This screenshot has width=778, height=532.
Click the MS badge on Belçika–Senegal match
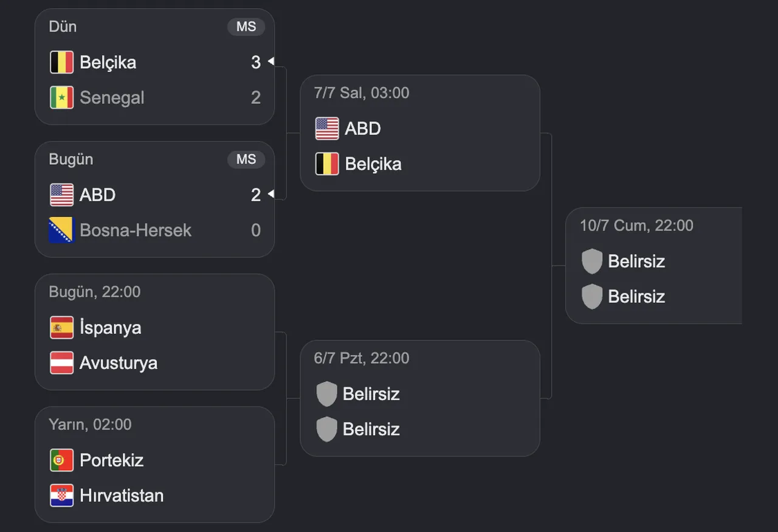pos(246,27)
